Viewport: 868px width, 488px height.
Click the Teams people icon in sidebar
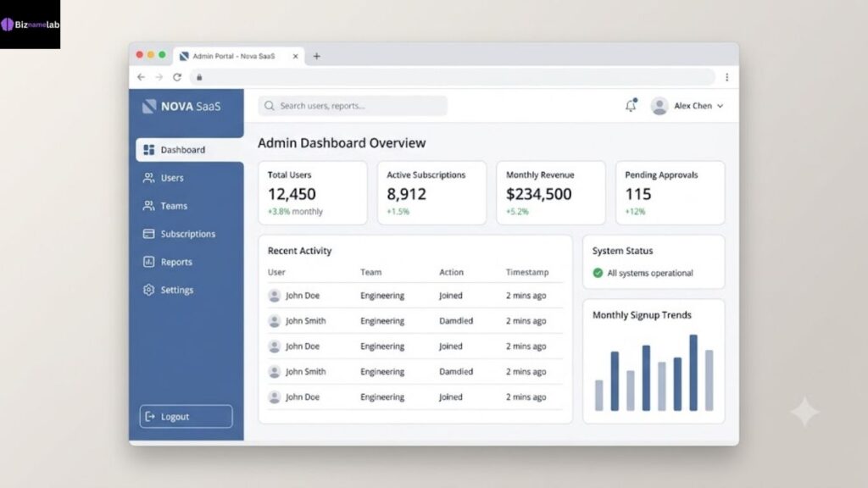pos(148,206)
